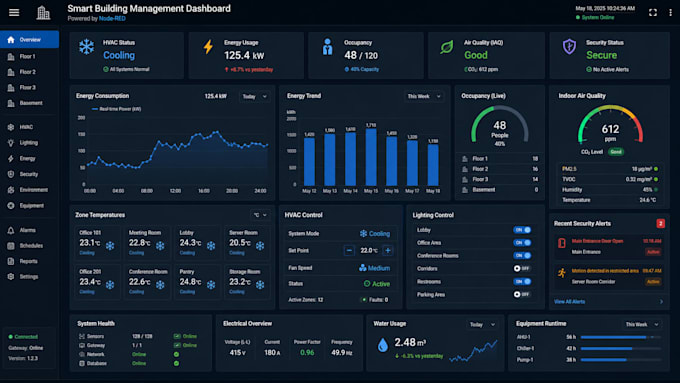This screenshot has width=680, height=383.
Task: Decrease the set point with minus button
Action: tap(349, 251)
